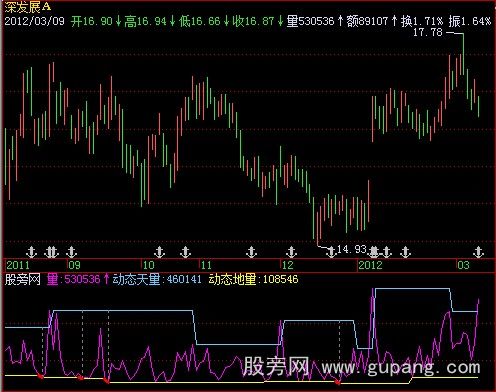Click the rightmost anchor marker above the 03 axis label

tap(478, 252)
